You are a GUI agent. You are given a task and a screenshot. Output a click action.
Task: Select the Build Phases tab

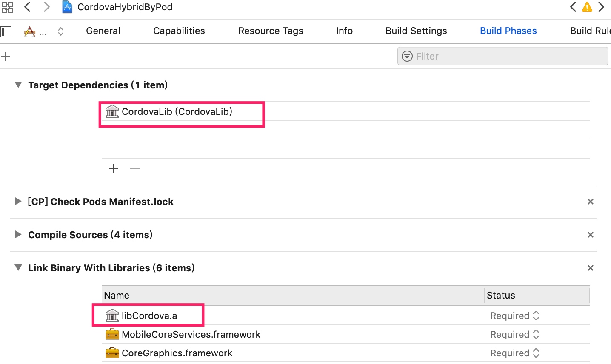[x=508, y=31]
